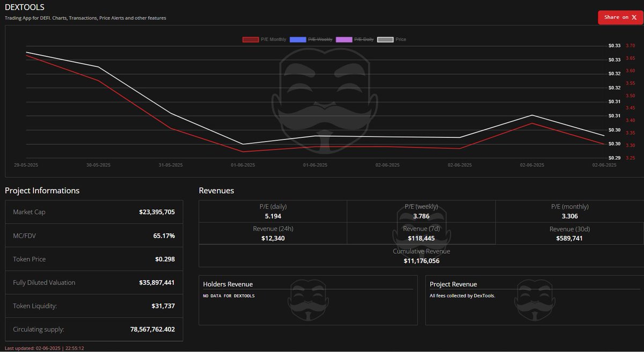This screenshot has width=644, height=352.
Task: Click the P/E (monthly) value 3.306
Action: pyautogui.click(x=569, y=216)
